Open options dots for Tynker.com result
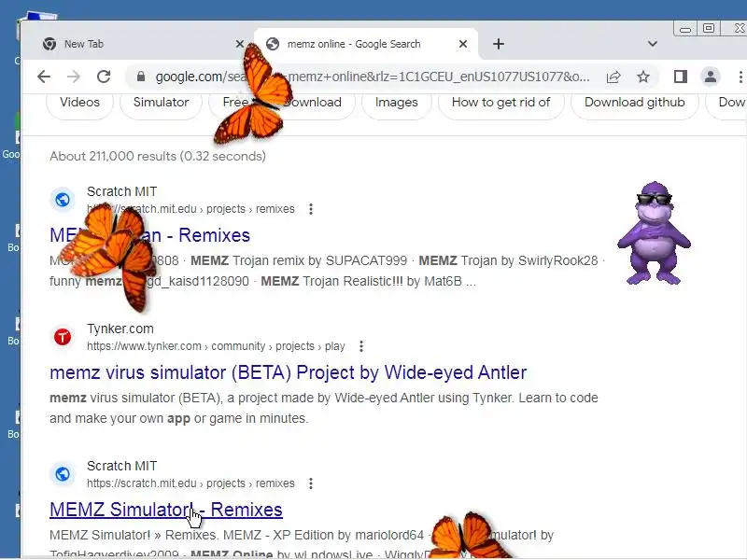 click(361, 346)
